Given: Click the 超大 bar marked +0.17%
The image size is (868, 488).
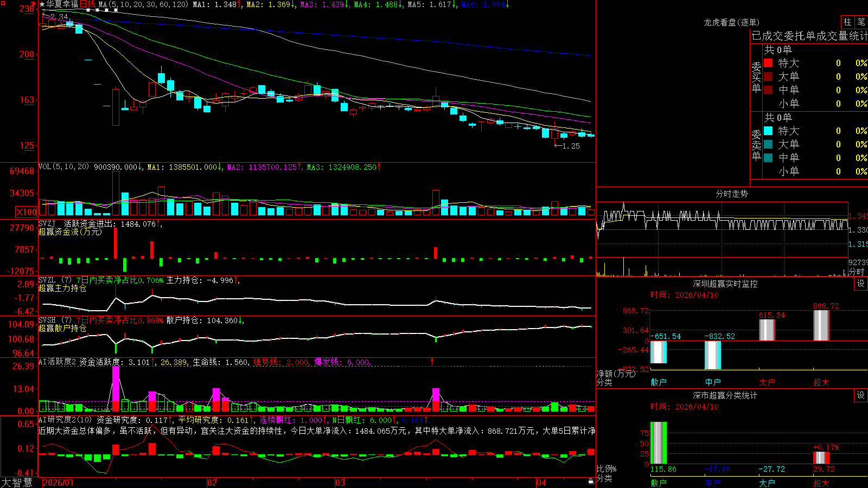Looking at the screenshot, I should tap(821, 458).
